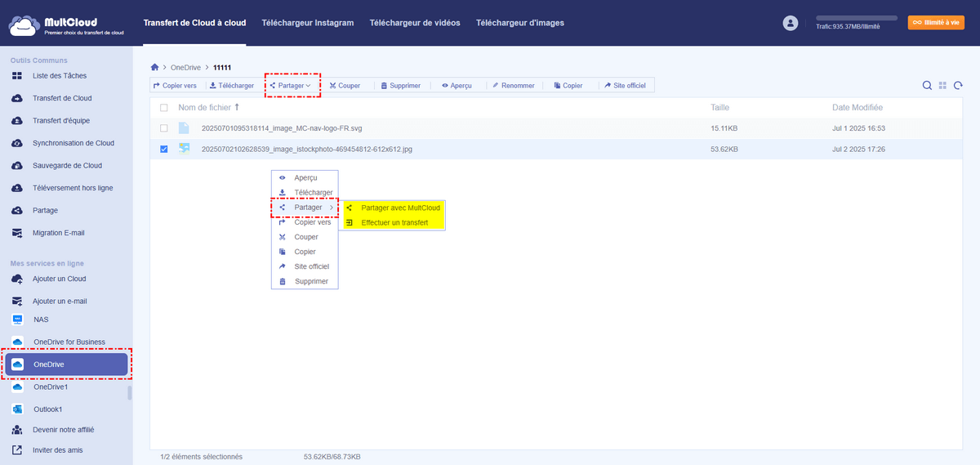Open the Téléchargeur de vidéos tab
Viewport: 980px width, 465px height.
415,23
